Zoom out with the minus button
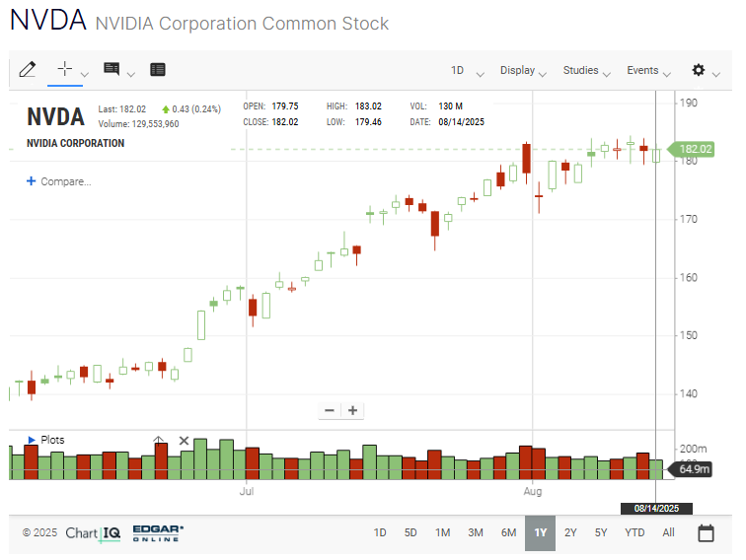Viewport: 746px width, 560px height. point(329,410)
